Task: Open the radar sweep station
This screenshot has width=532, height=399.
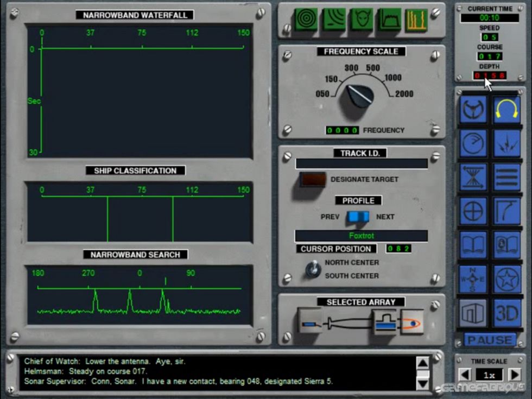Action: point(473,143)
